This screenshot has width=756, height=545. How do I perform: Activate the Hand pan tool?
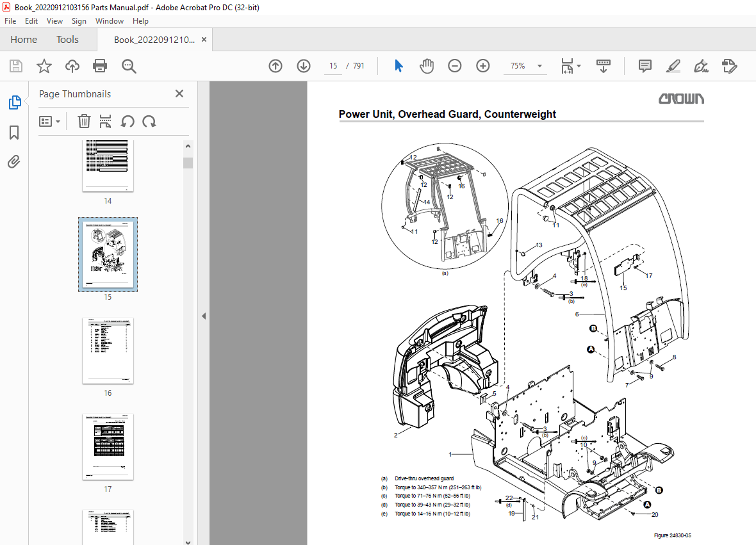click(x=427, y=66)
